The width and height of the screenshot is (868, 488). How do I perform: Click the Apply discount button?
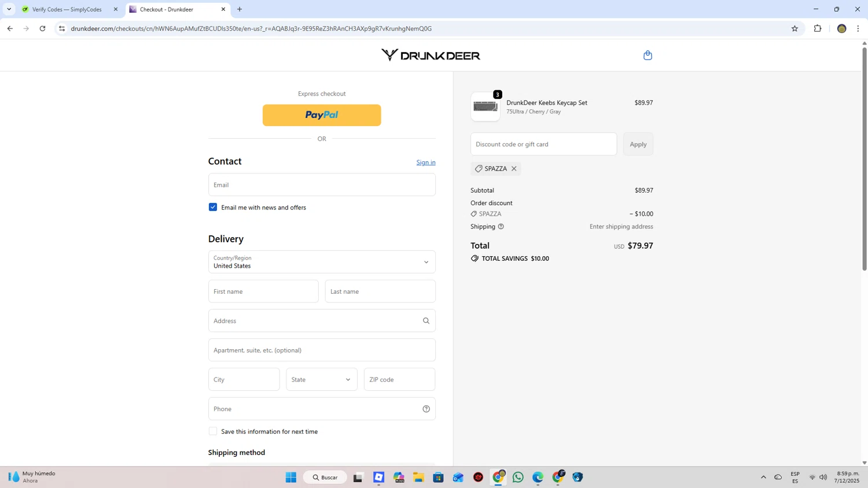coord(638,144)
